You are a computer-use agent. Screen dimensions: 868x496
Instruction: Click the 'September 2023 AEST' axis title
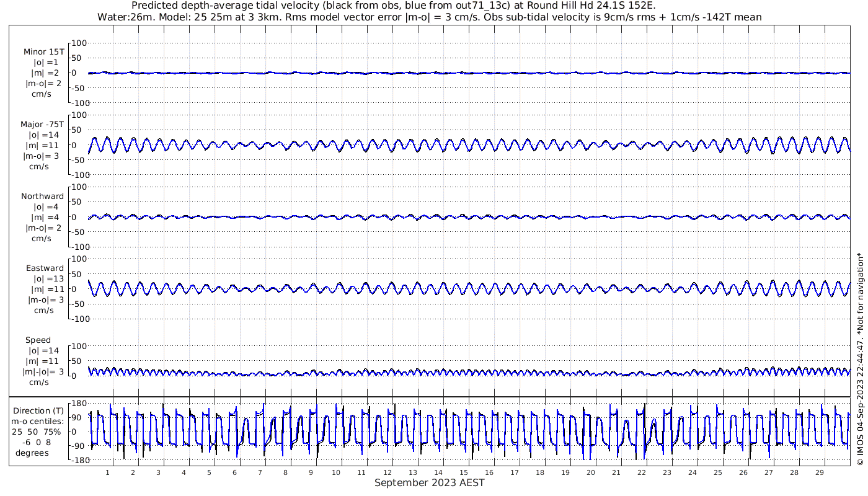click(429, 482)
